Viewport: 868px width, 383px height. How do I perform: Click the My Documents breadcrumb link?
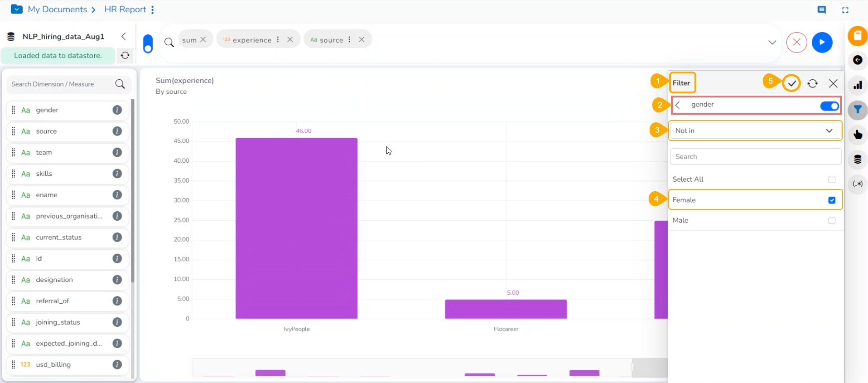(58, 10)
